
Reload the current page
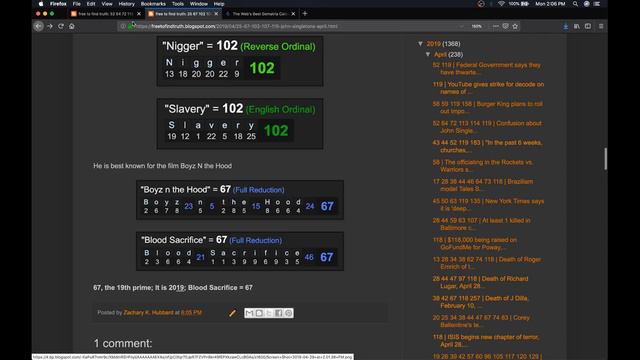coord(61,26)
